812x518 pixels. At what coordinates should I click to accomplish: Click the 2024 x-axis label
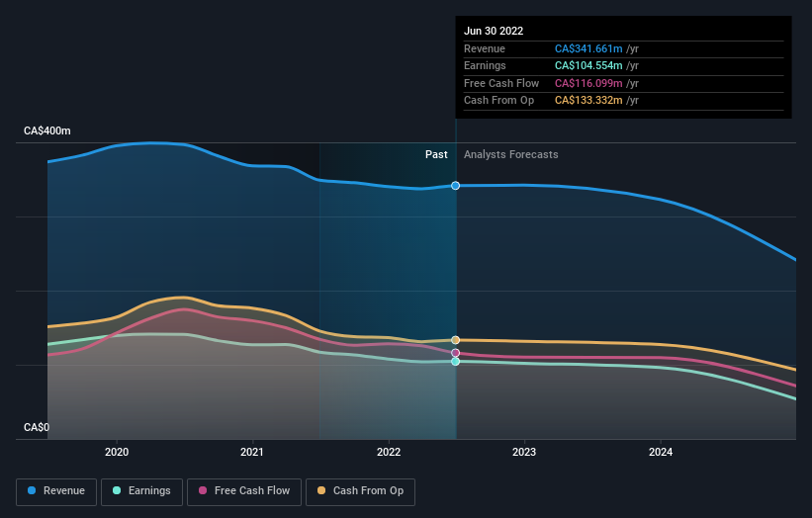[x=661, y=452]
